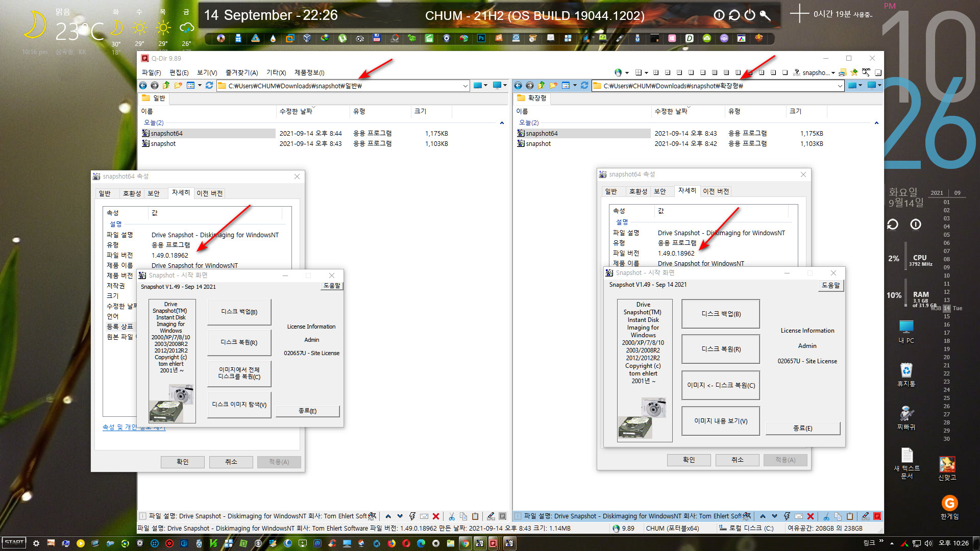Image resolution: width=980 pixels, height=551 pixels.
Task: Click 확인 in left properties dialog
Action: (x=182, y=462)
